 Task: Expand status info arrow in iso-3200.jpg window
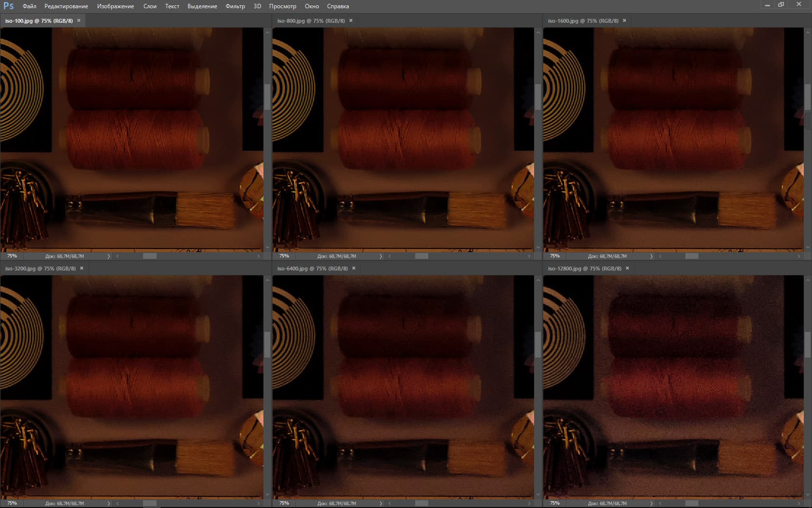(x=109, y=503)
